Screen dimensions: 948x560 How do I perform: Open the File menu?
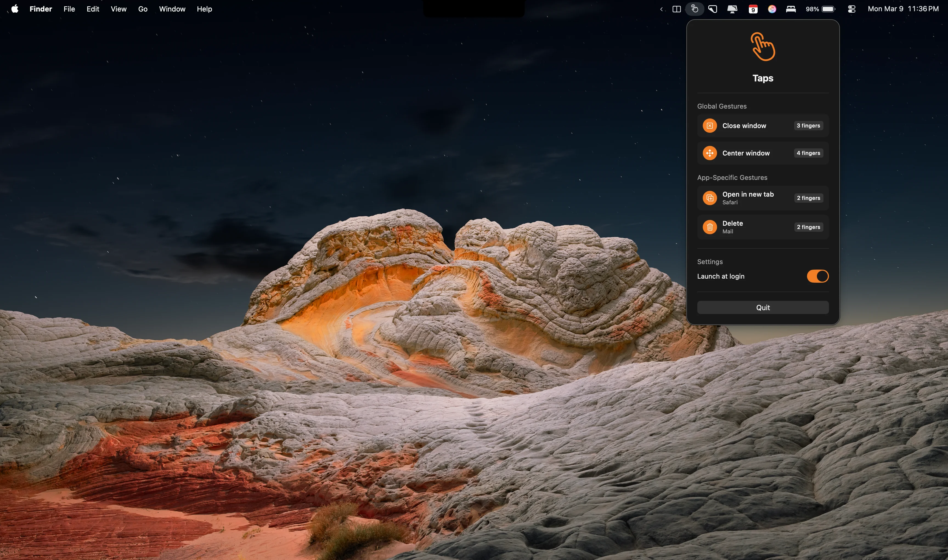point(69,9)
